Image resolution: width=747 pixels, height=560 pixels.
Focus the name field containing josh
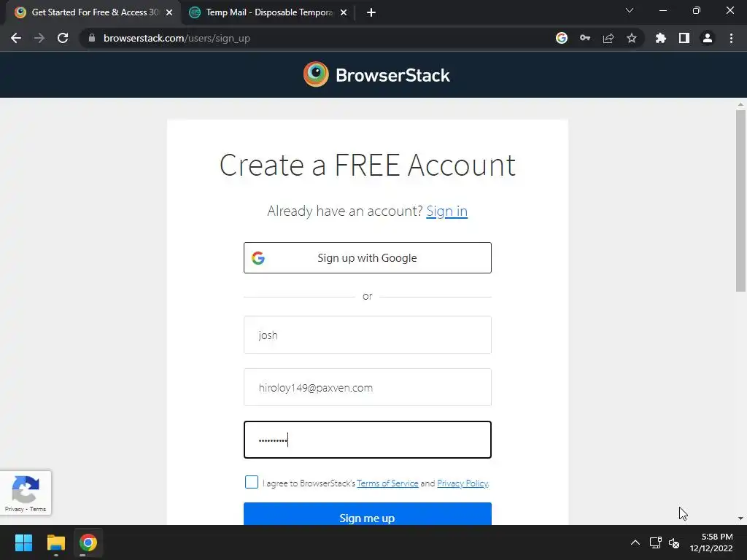pos(368,335)
